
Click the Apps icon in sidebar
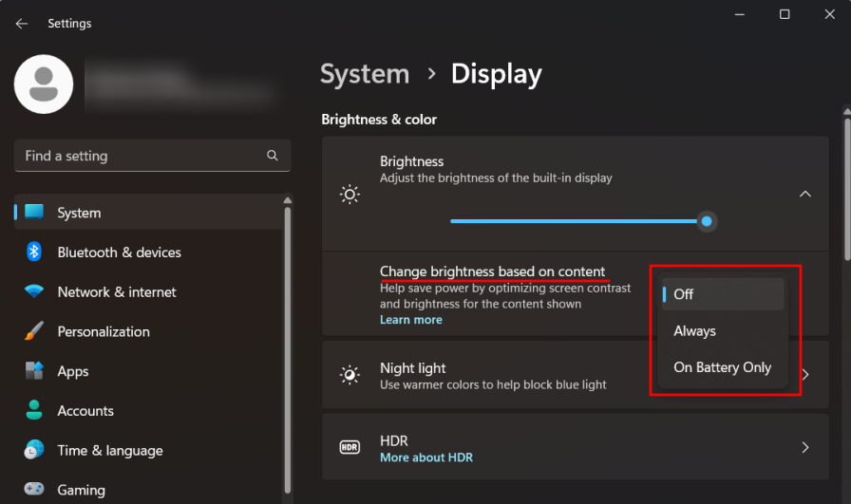coord(34,371)
